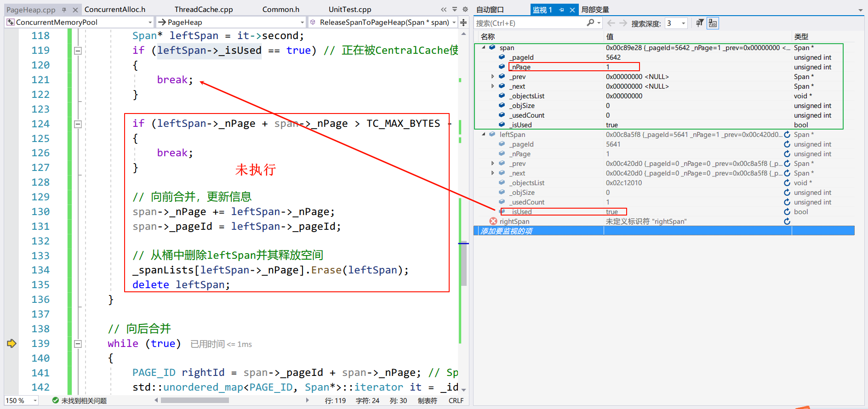Screen dimensions: 868x409
Task: Collapse the span watch variable
Action: (484, 47)
